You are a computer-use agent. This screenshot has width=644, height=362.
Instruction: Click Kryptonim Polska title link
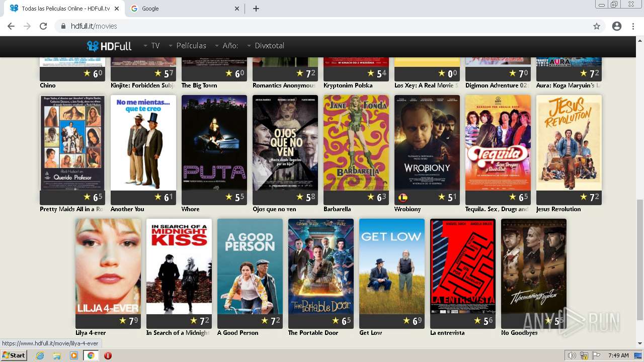(348, 85)
